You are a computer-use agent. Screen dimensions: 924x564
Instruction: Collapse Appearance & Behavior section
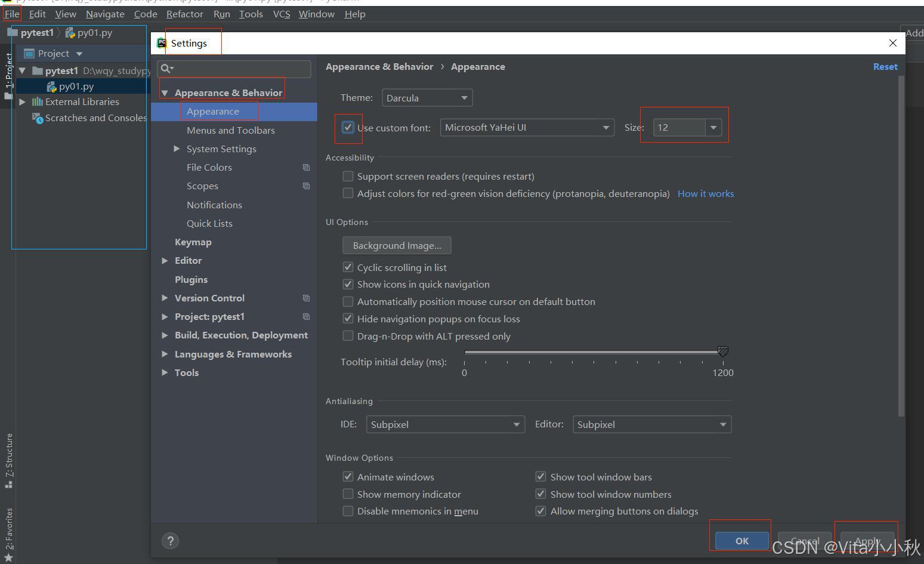[165, 93]
